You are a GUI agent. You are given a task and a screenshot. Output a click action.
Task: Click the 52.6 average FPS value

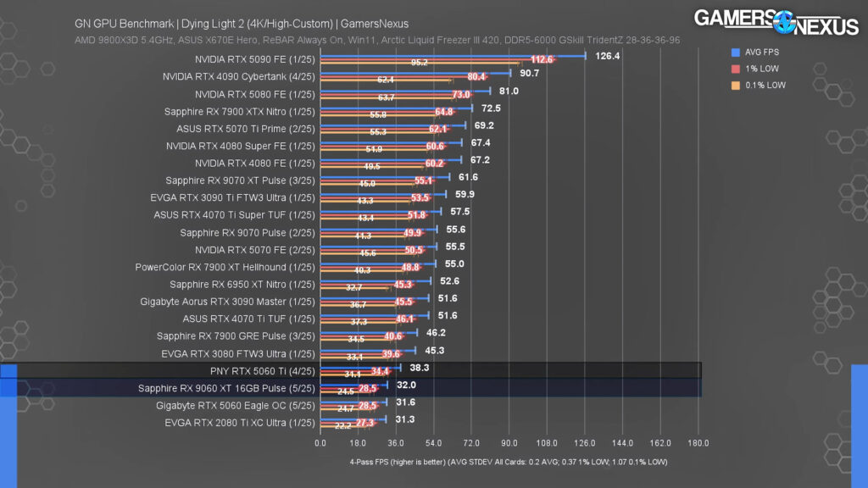(x=449, y=281)
